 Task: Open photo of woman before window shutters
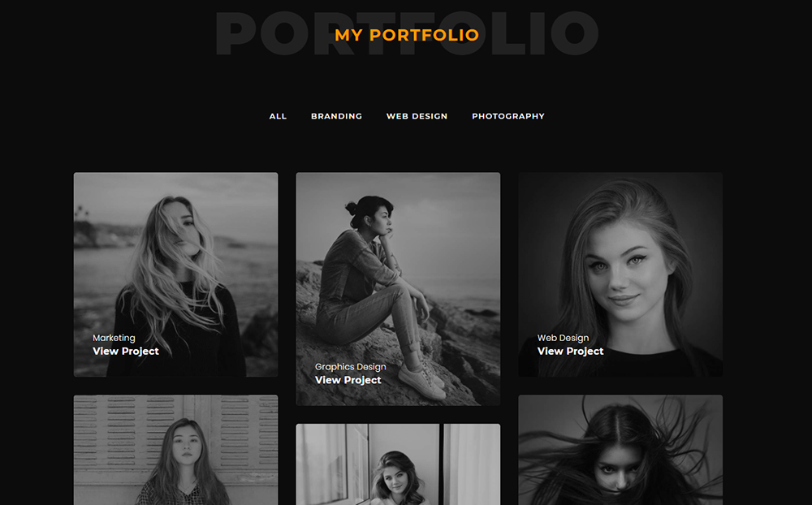[175, 450]
